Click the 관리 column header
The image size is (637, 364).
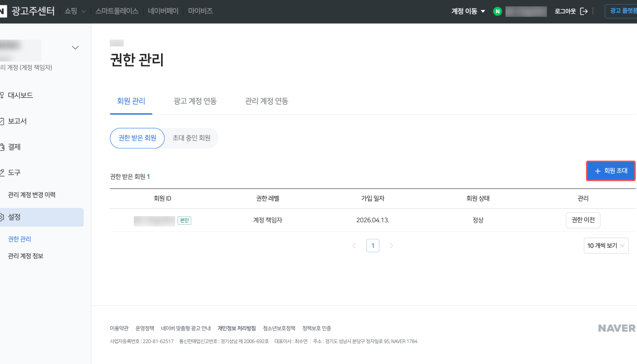click(583, 198)
